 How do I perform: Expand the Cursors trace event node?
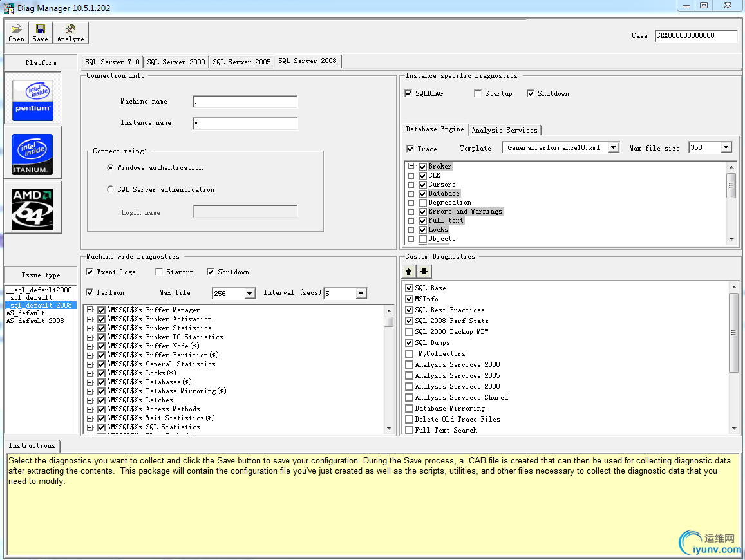(x=411, y=185)
